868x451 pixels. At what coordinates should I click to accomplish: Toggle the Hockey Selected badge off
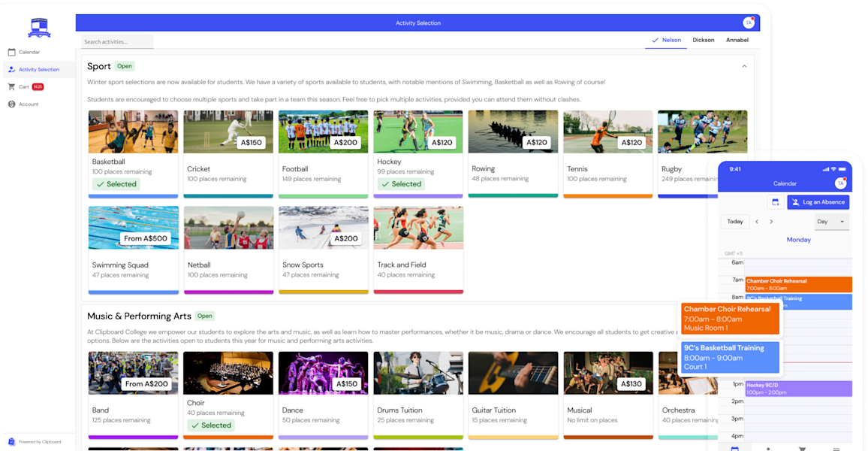[400, 184]
